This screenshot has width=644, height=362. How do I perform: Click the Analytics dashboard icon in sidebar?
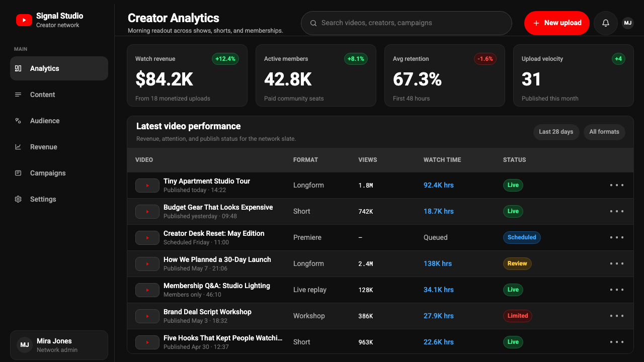click(18, 68)
